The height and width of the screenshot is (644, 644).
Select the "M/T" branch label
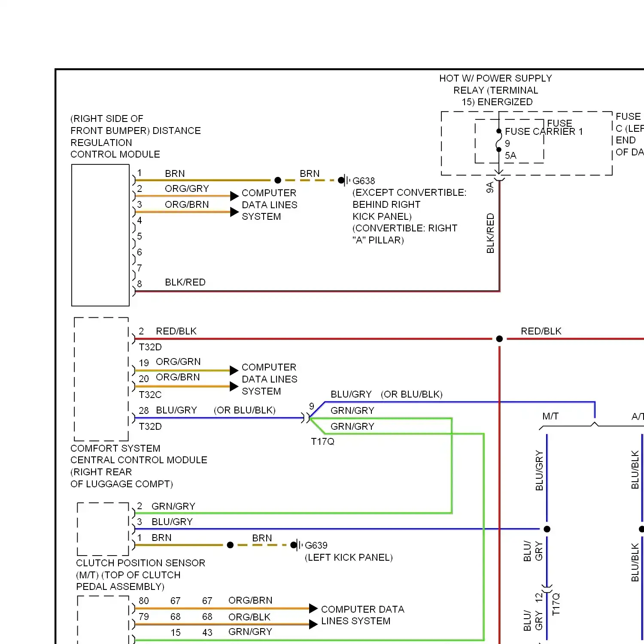550,416
